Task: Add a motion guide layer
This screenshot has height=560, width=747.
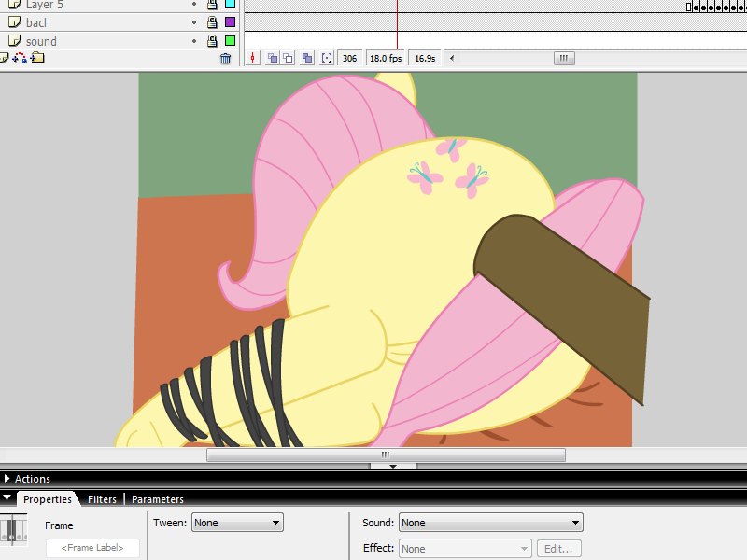Action: pos(19,58)
